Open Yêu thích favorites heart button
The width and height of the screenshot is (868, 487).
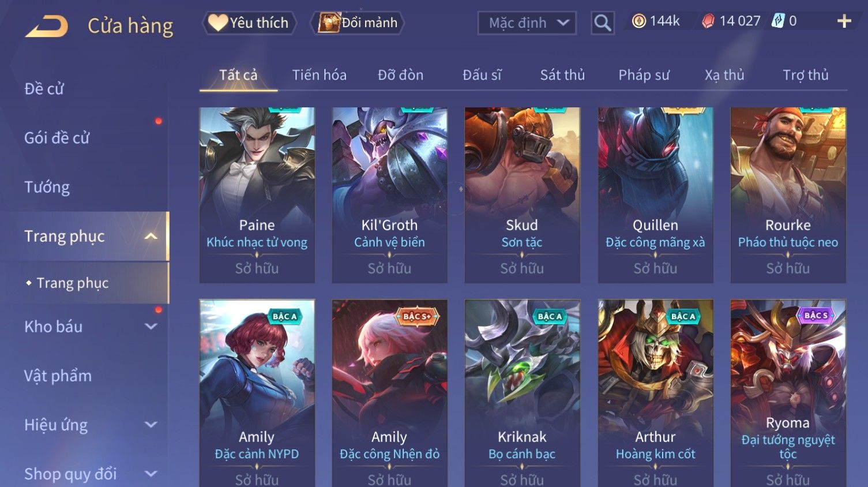(x=249, y=23)
